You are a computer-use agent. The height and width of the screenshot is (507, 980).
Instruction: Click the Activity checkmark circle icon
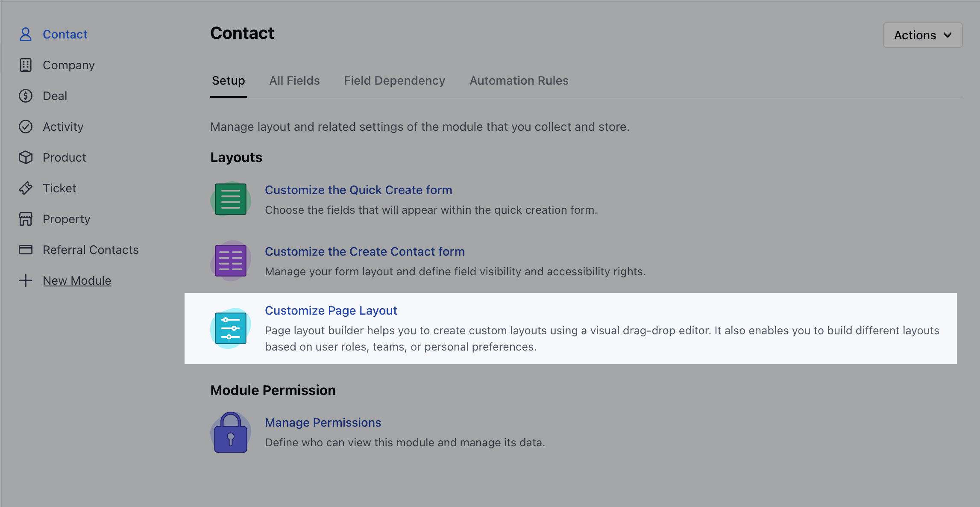26,127
